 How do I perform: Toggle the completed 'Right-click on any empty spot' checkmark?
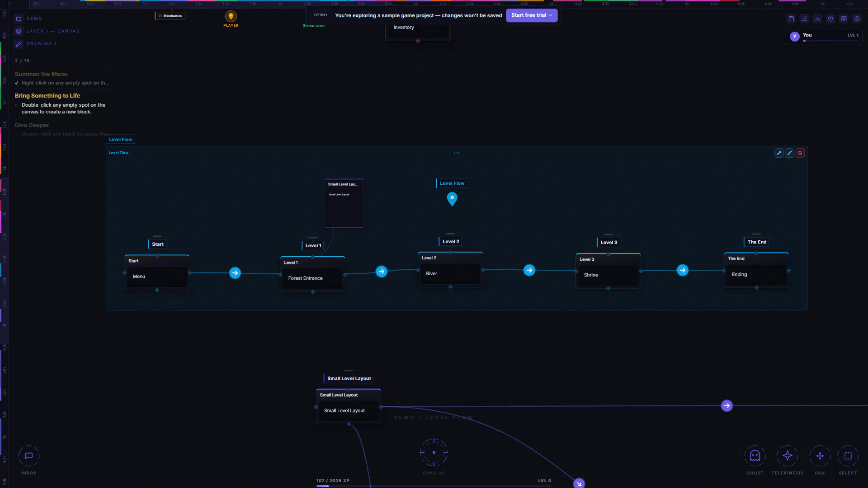(x=17, y=83)
